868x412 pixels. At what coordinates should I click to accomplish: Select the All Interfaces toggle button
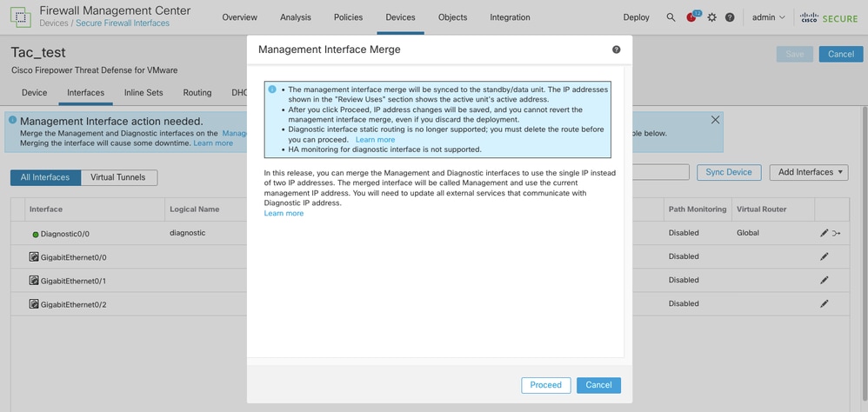pyautogui.click(x=45, y=177)
